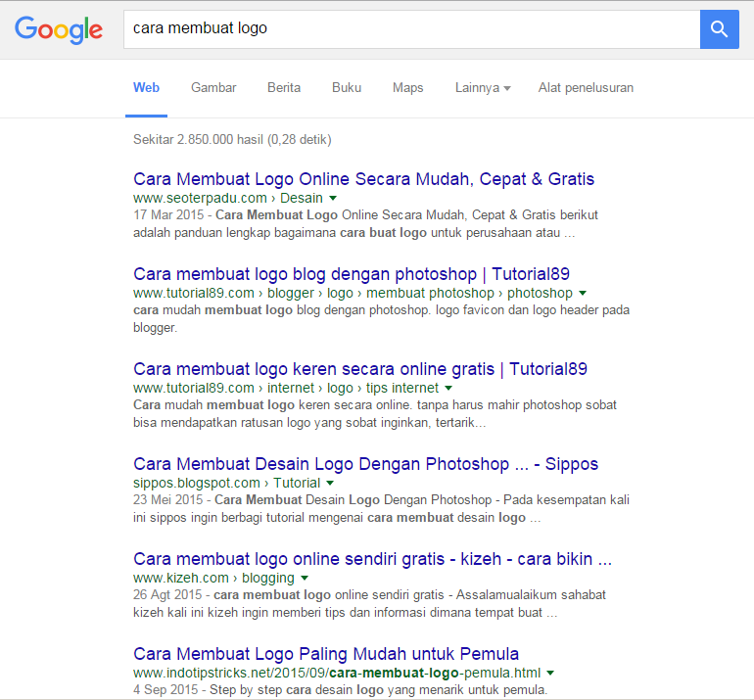Click the Google logo
The image size is (754, 700).
tap(59, 29)
